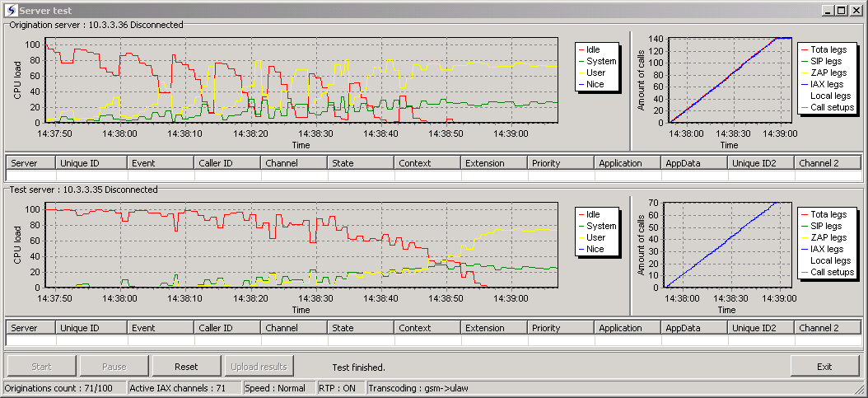
Task: Click the disabled Pause button
Action: coord(114,367)
